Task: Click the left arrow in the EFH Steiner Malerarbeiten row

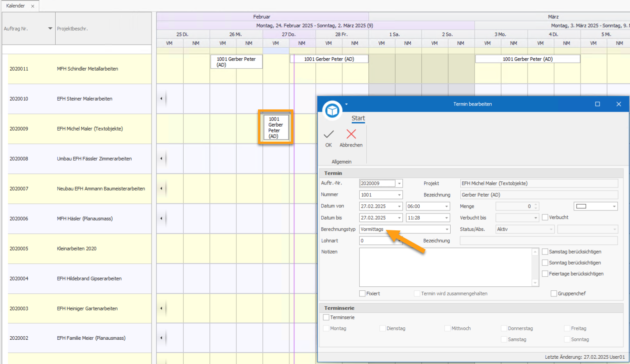Action: [161, 99]
